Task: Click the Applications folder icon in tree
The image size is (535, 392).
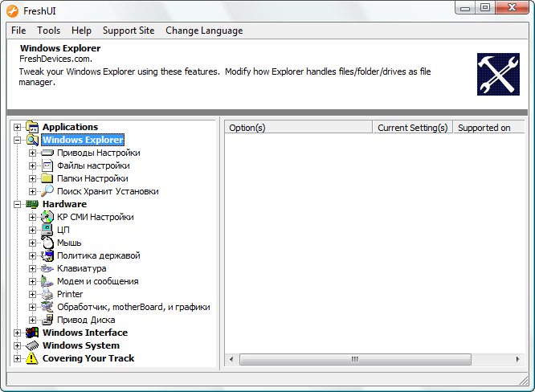Action: (32, 127)
